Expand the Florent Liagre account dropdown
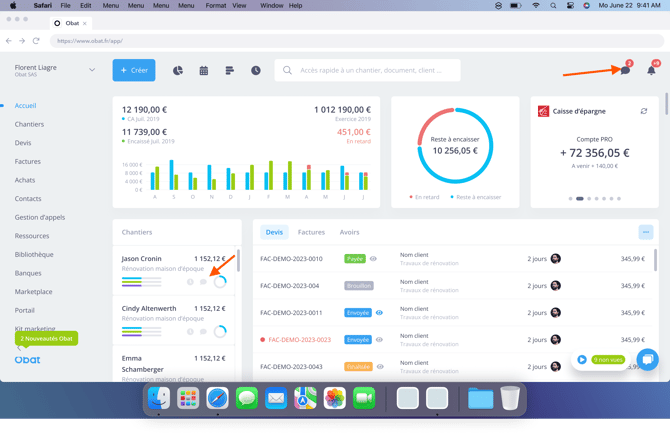Image resolution: width=670 pixels, height=435 pixels. [x=92, y=70]
